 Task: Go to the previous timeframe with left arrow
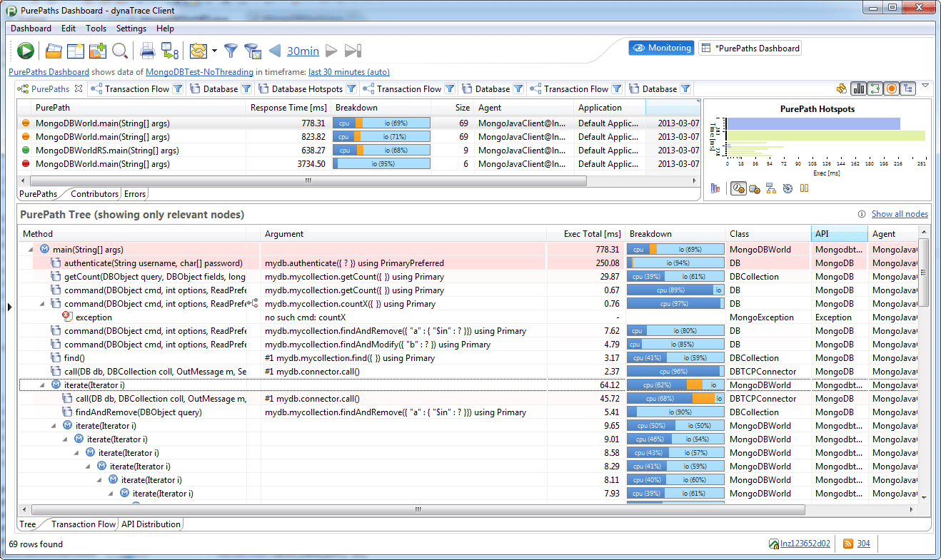(x=275, y=51)
